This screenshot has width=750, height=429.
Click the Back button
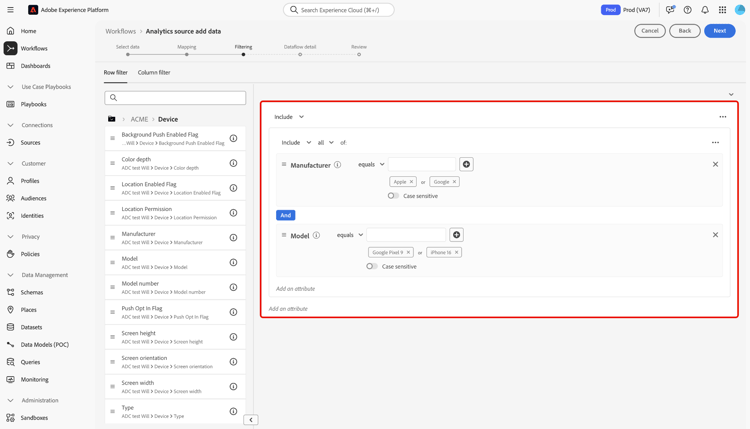[x=684, y=31]
